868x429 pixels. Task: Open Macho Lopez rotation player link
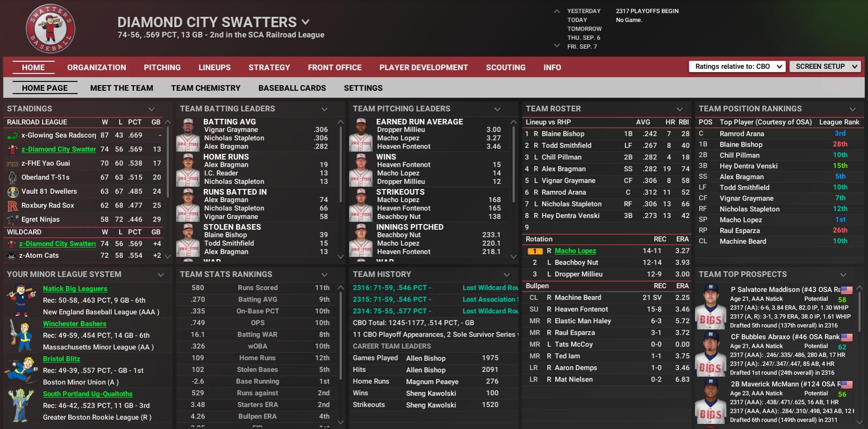pos(575,251)
